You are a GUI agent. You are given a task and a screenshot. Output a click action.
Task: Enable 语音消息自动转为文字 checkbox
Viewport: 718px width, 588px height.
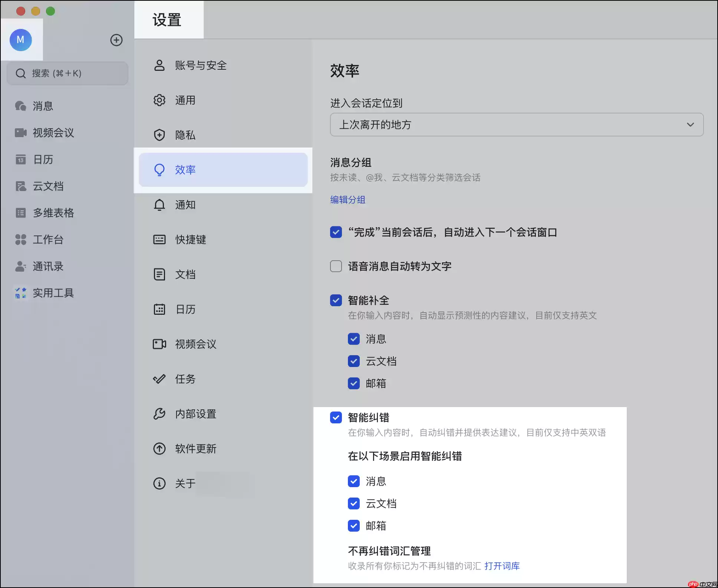[x=336, y=266]
